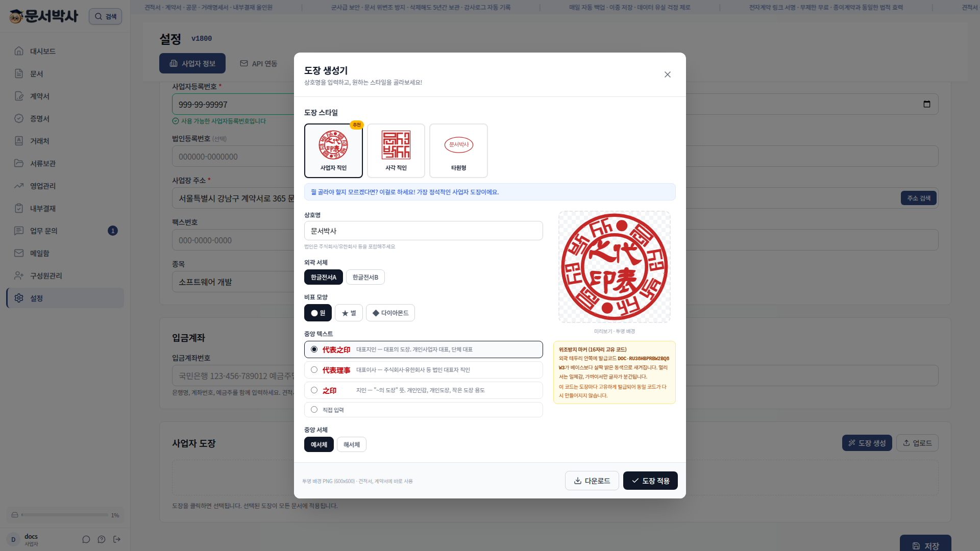Open the 서류보관 folder icon in sidebar
Image resolution: width=980 pixels, height=551 pixels.
[x=19, y=163]
